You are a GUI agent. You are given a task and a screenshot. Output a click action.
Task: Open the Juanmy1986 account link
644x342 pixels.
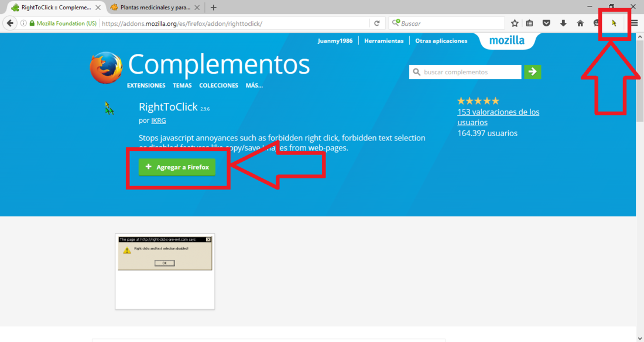[335, 40]
